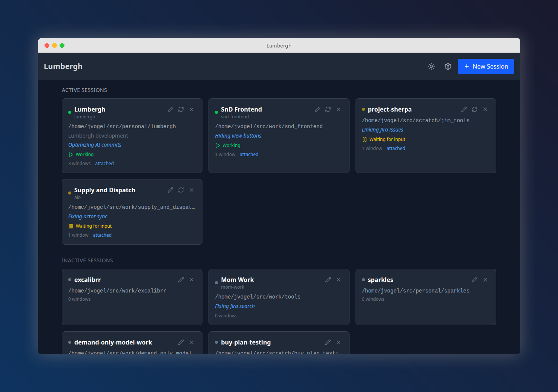Edit the excalibrr session name
558x392 pixels.
(181, 279)
